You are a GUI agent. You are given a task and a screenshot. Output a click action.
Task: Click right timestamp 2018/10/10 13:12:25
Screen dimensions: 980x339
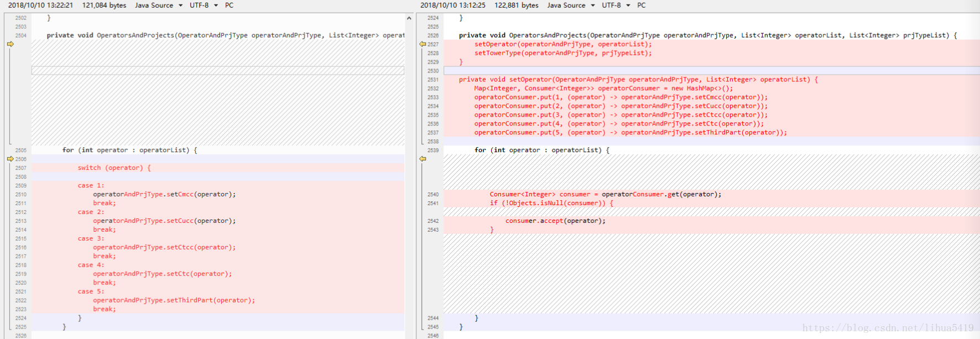[453, 5]
